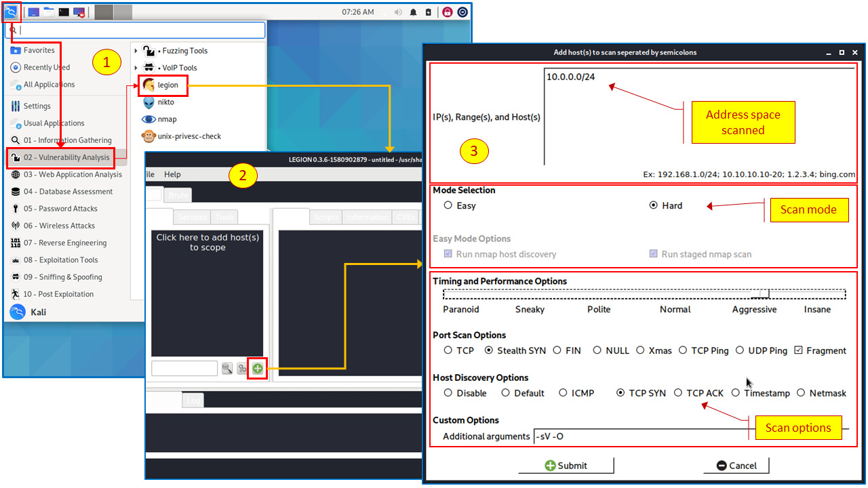The image size is (868, 488).
Task: Select Xmas port scan option
Action: click(x=640, y=350)
